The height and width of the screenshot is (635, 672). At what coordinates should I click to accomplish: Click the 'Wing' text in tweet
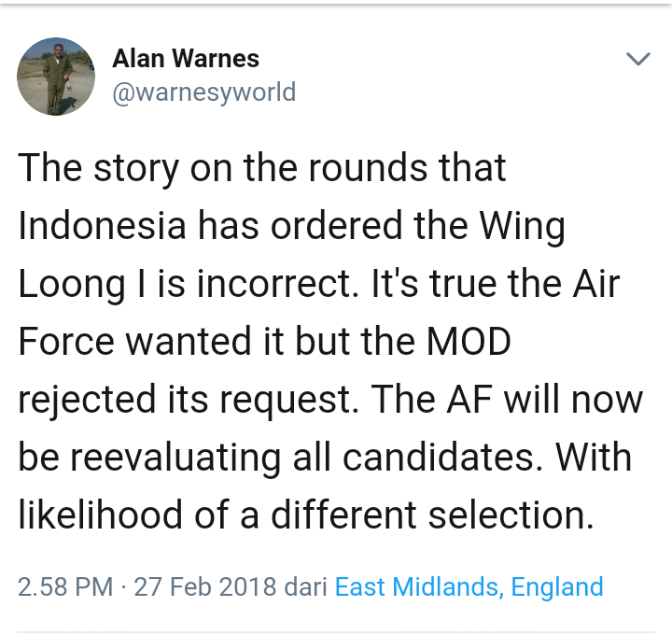point(522,226)
